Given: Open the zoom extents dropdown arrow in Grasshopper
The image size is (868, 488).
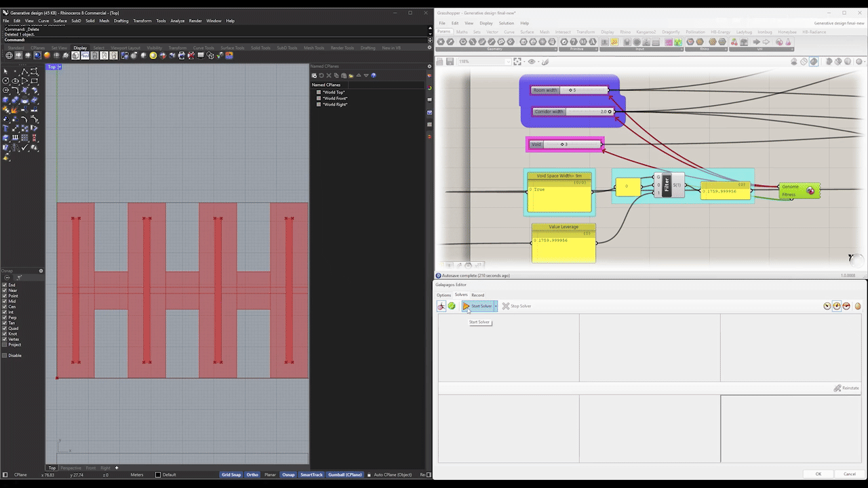Looking at the screenshot, I should coord(524,62).
